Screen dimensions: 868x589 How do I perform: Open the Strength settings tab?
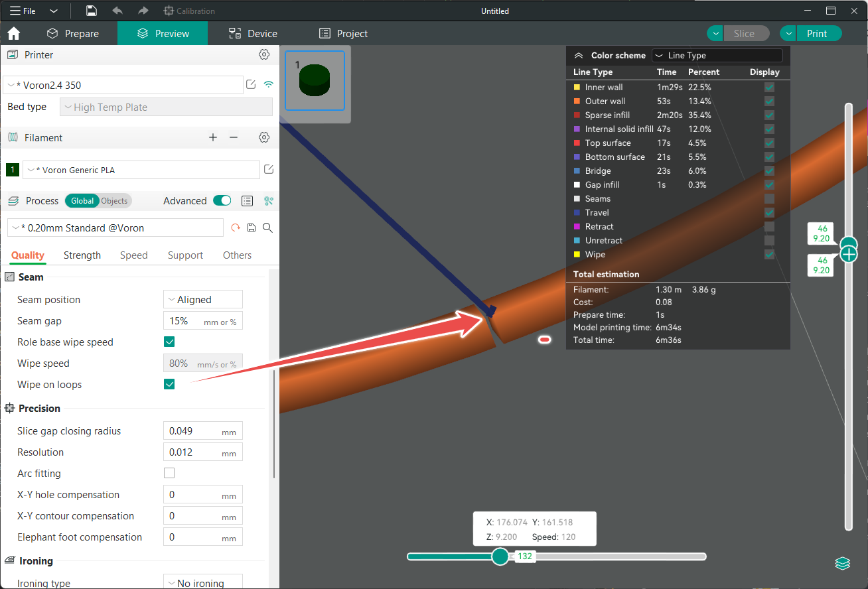tap(82, 255)
